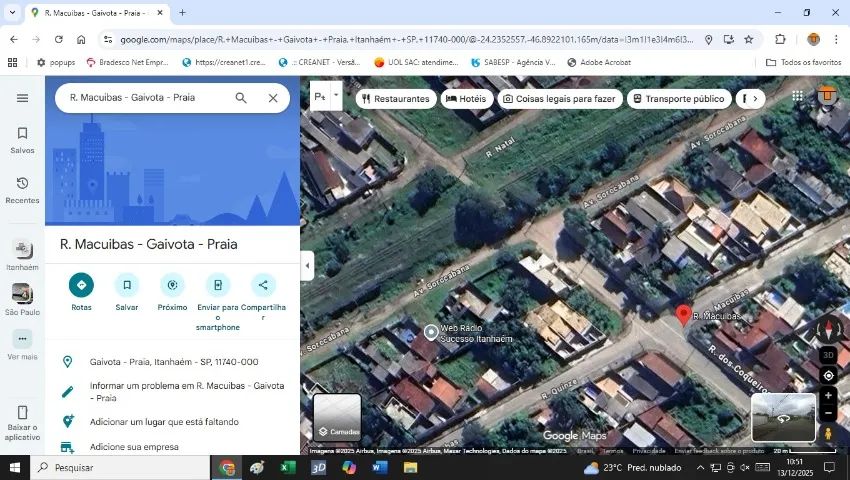Open the Adobe Acrobat bookmark
The height and width of the screenshot is (480, 850).
pos(599,62)
